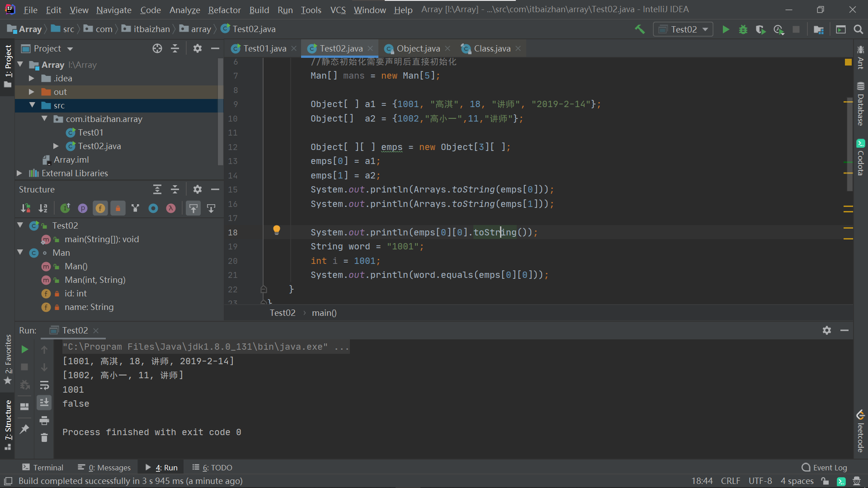Open the Analyze menu
The height and width of the screenshot is (488, 868).
click(x=184, y=10)
